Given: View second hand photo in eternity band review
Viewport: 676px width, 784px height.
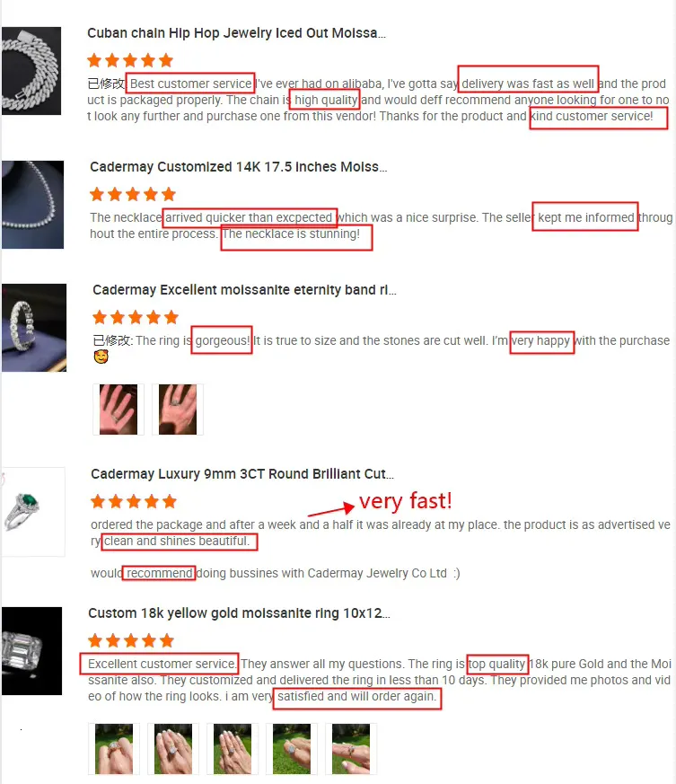Looking at the screenshot, I should [x=178, y=410].
